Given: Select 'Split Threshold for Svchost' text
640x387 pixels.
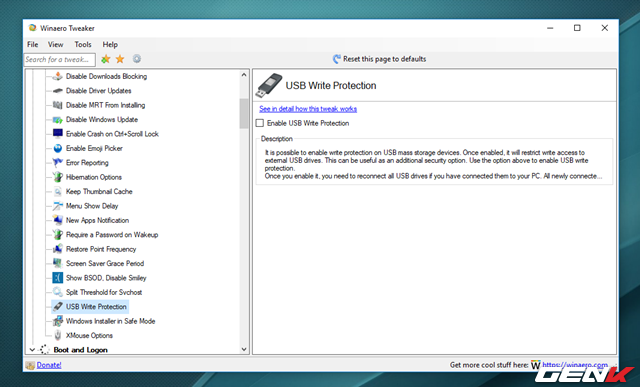Looking at the screenshot, I should coord(104,292).
